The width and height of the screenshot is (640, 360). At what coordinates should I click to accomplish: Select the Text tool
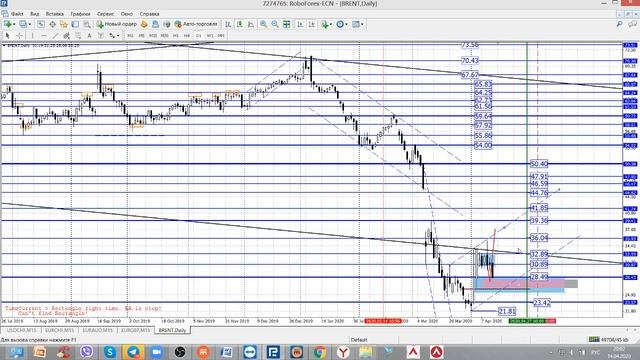pyautogui.click(x=89, y=36)
